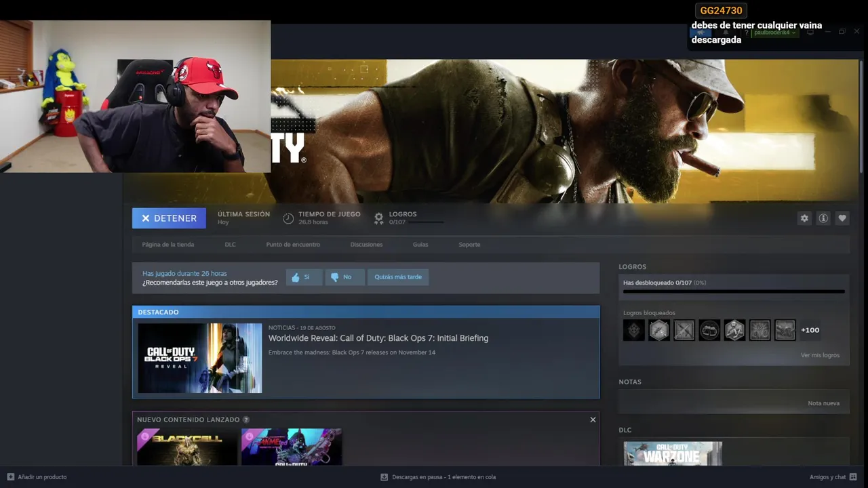Image resolution: width=868 pixels, height=488 pixels.
Task: Open seventh locked achievement square icon
Action: pos(785,330)
